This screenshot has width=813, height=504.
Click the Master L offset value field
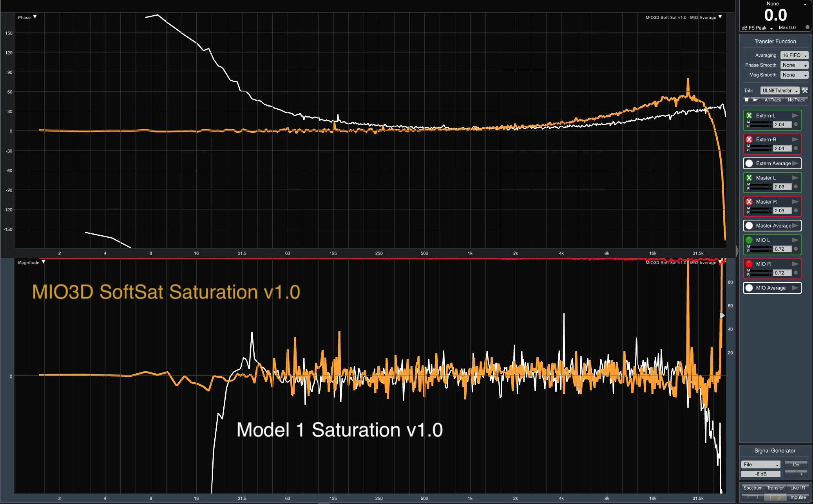coord(782,187)
